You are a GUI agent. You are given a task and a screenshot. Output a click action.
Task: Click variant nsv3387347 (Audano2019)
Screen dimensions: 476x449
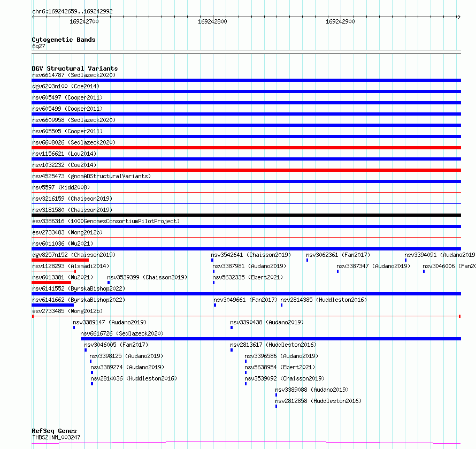373,266
